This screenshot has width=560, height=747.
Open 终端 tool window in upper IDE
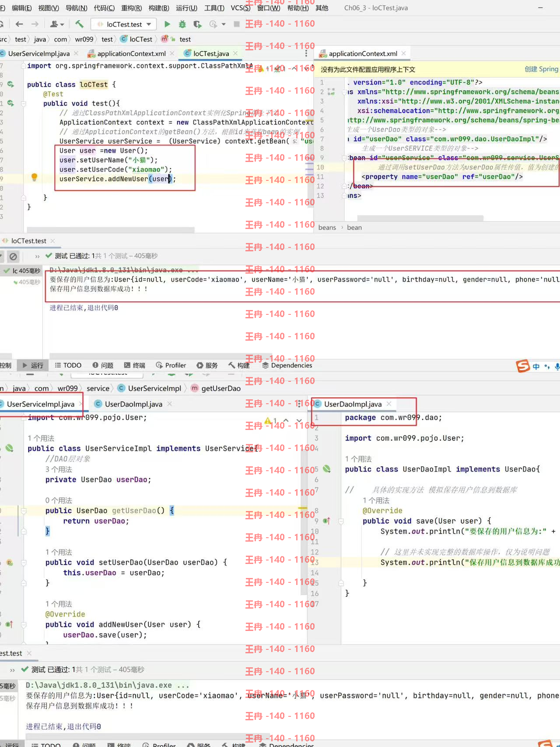(135, 365)
